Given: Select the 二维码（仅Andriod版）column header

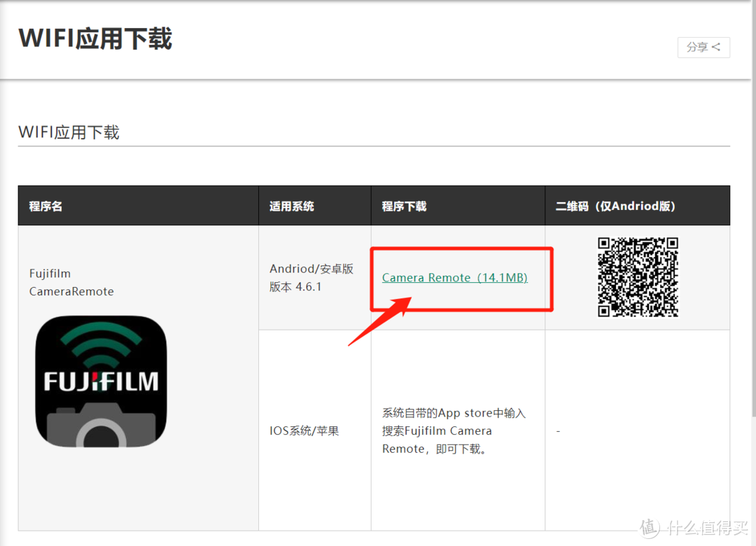Looking at the screenshot, I should point(615,206).
